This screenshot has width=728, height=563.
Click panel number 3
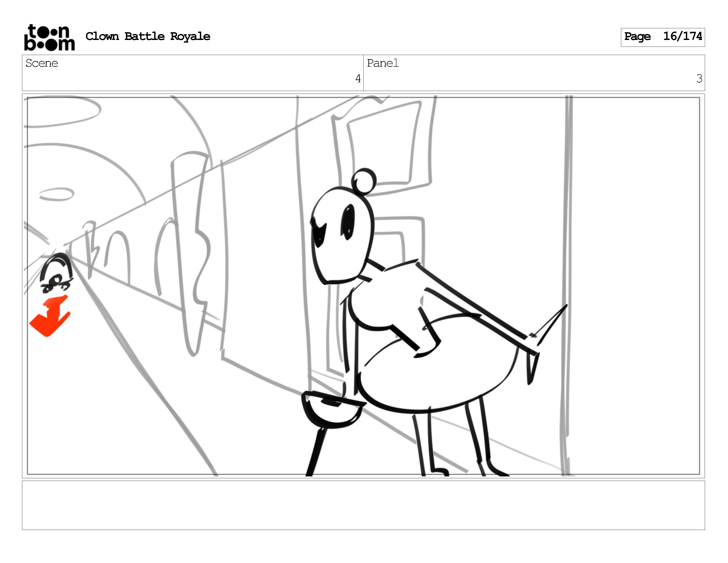699,79
